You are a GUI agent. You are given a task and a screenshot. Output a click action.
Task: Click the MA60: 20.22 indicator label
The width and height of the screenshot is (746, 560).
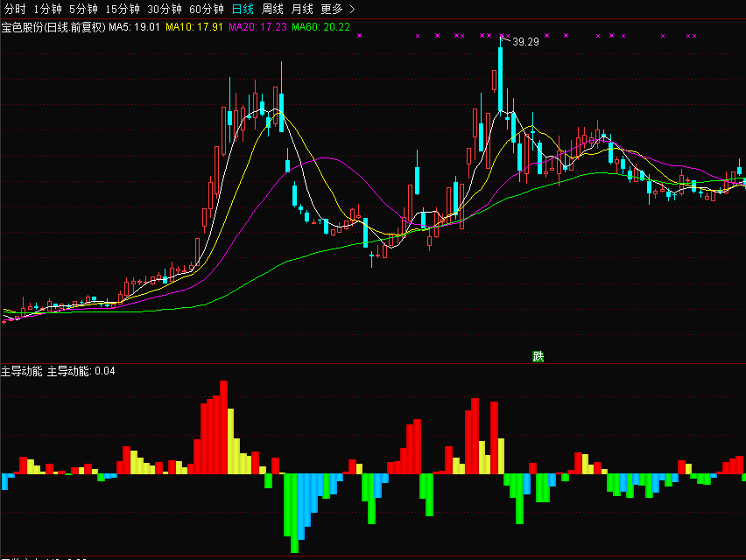click(x=320, y=27)
